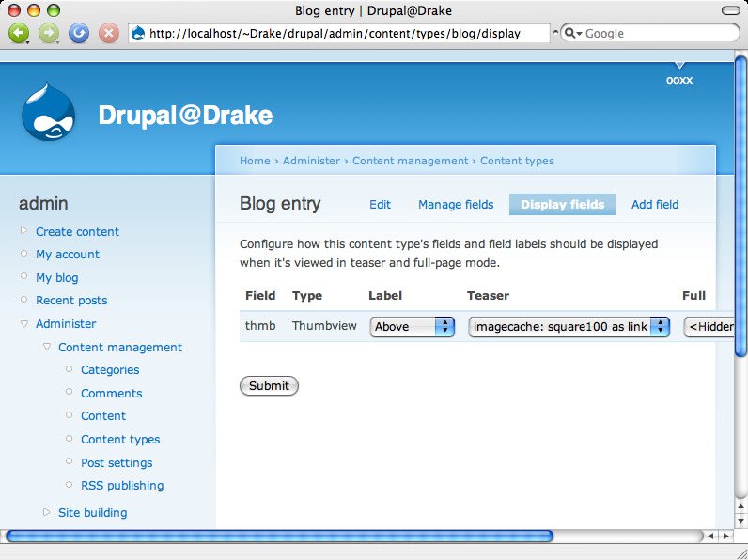Click the vertical scrollbar down arrow
The width and height of the screenshot is (748, 560).
[x=740, y=521]
